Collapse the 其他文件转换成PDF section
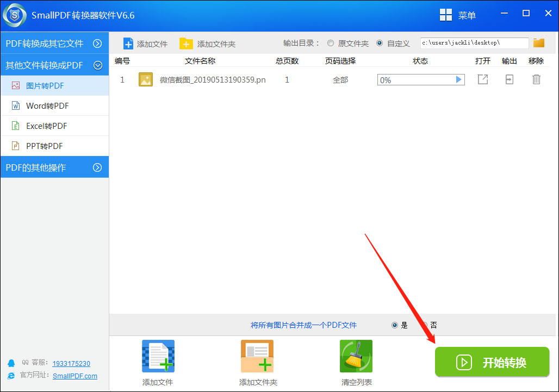The height and width of the screenshot is (392, 559). [x=54, y=65]
